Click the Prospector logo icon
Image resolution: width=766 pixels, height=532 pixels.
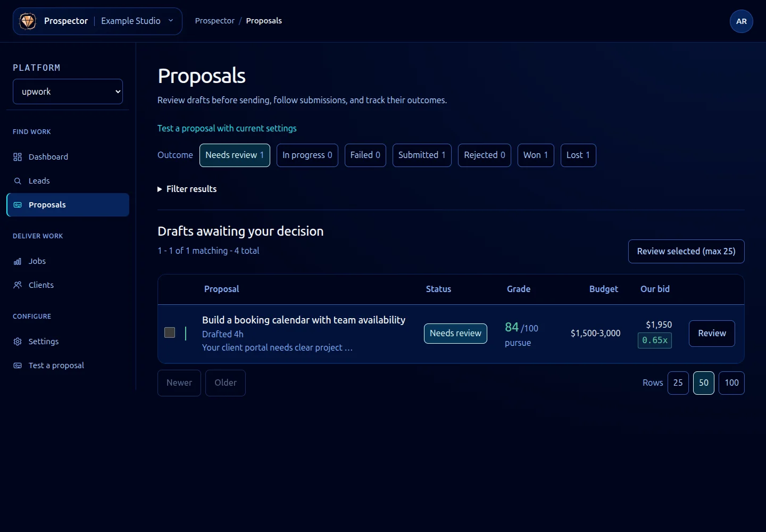[x=28, y=21]
